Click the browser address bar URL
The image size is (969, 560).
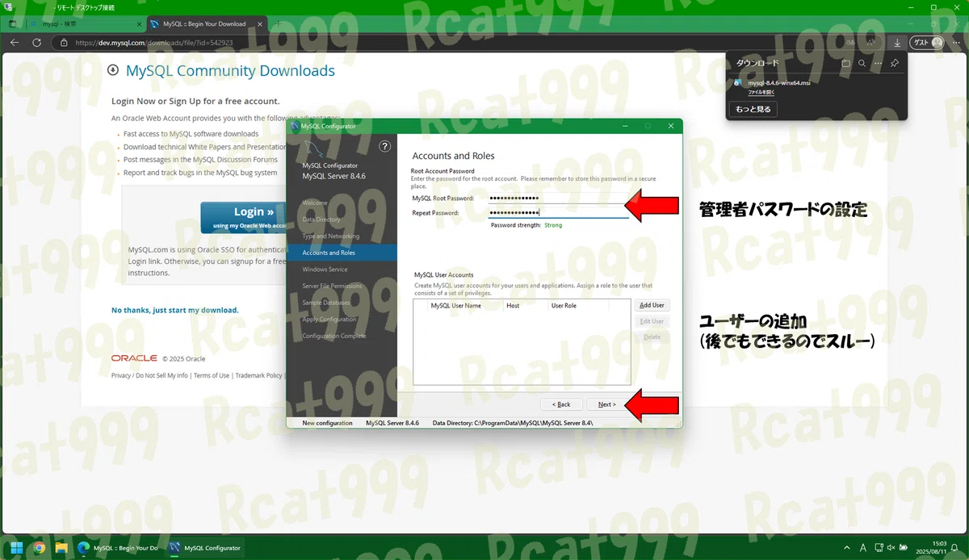(154, 43)
